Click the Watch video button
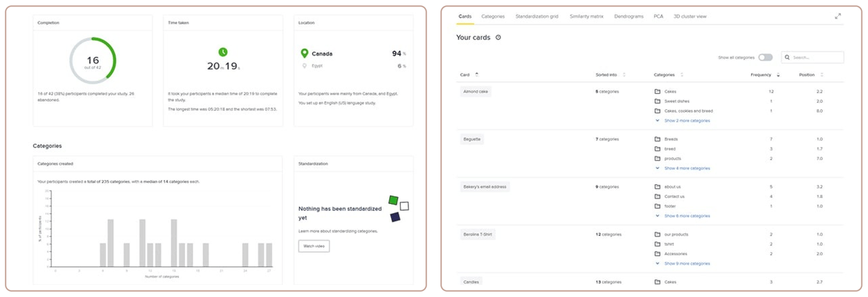Screen dimensions: 868x297 coord(313,246)
